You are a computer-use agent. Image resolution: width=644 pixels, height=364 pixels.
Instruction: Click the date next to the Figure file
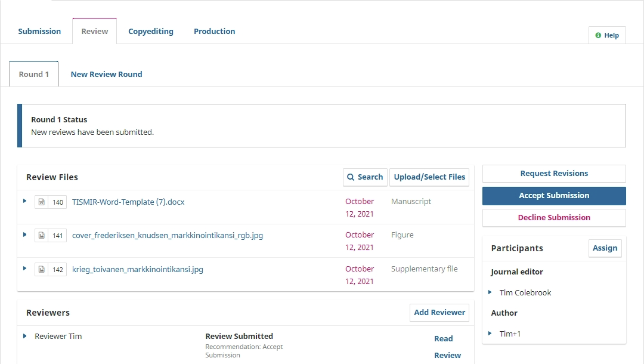pos(360,241)
